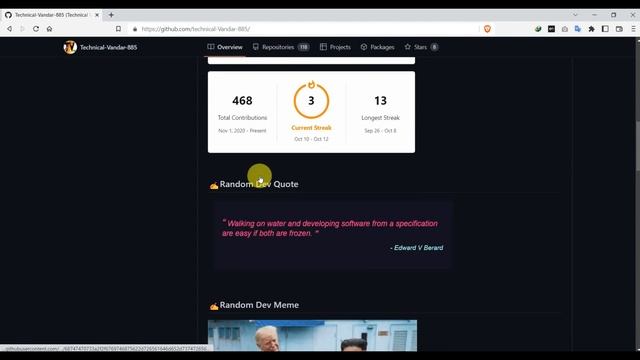Click the pink frozen specification quote text
The image size is (640, 360).
(330, 229)
